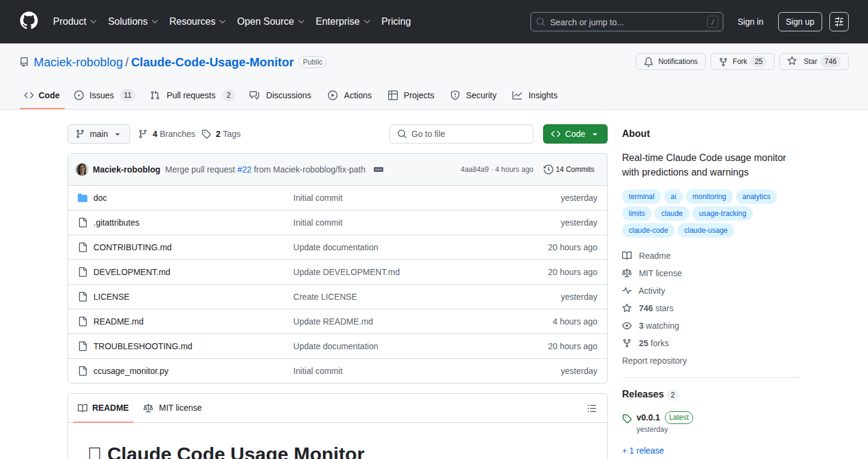Viewport: 868px width, 459px height.
Task: Click Report repository link
Action: pyautogui.click(x=654, y=361)
